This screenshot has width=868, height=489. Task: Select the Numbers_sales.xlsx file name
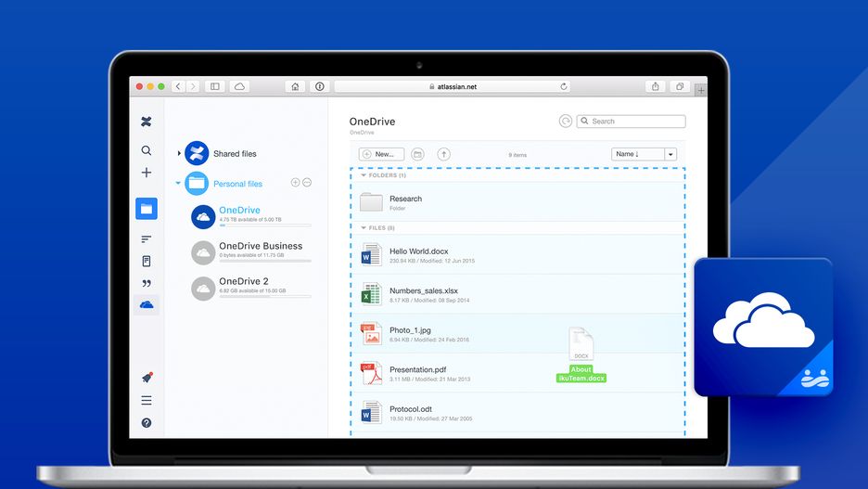coord(424,290)
